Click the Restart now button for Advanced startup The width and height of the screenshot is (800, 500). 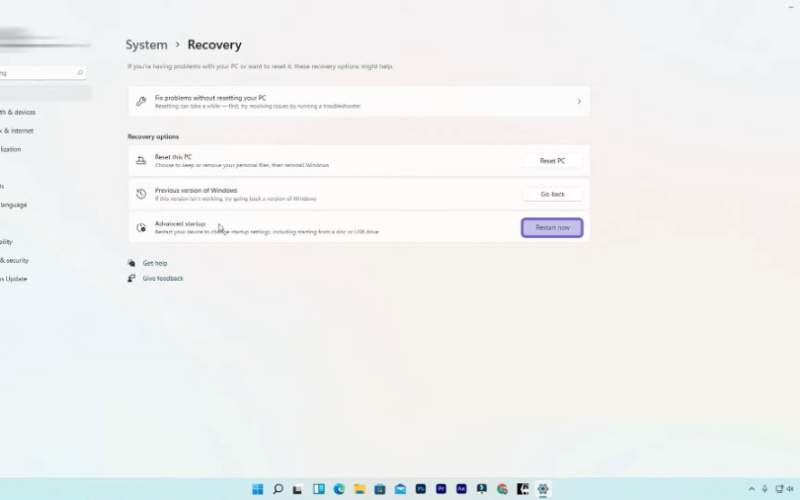(x=552, y=228)
